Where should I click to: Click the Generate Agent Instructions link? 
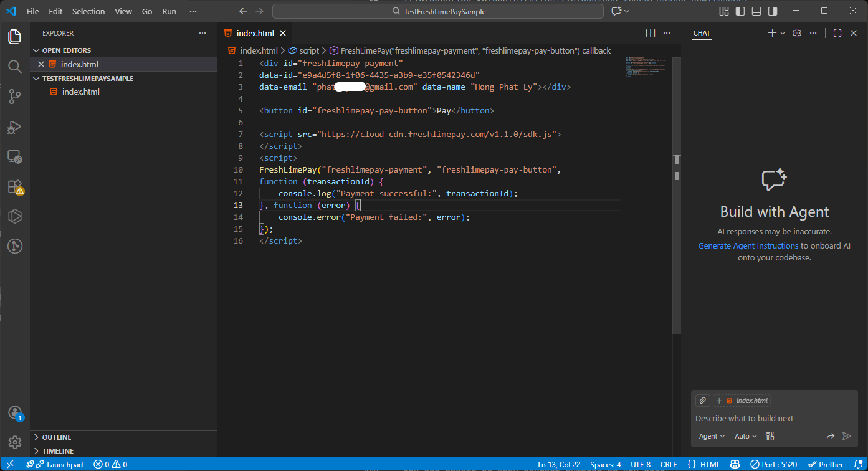pyautogui.click(x=748, y=246)
